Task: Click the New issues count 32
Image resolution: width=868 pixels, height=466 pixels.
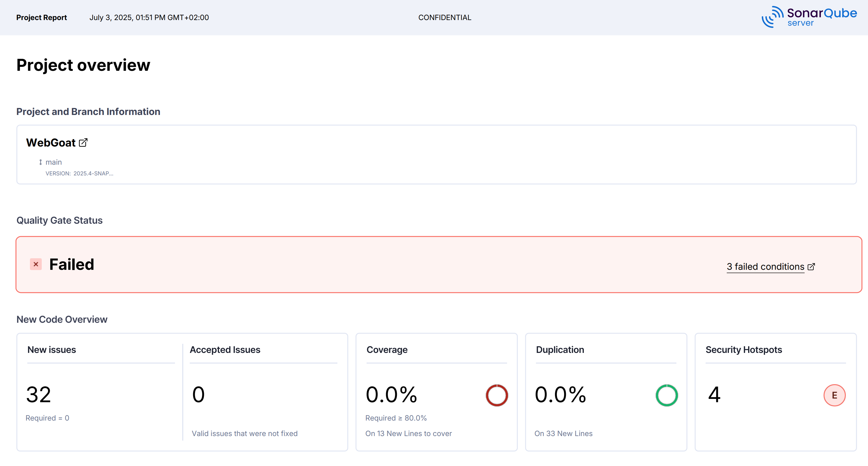Action: point(39,395)
